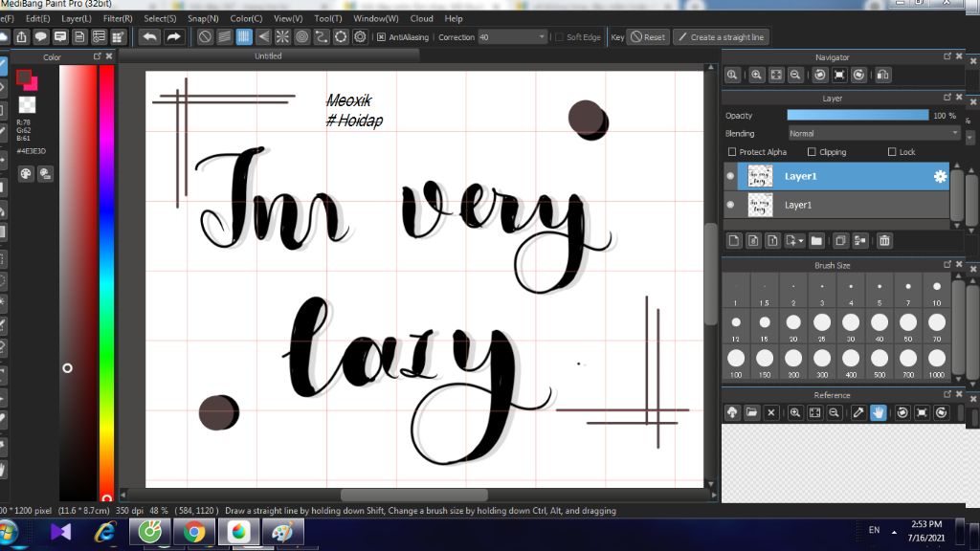Viewport: 980px width, 551px height.
Task: Enable Protect Alpha for the layer
Action: point(732,152)
